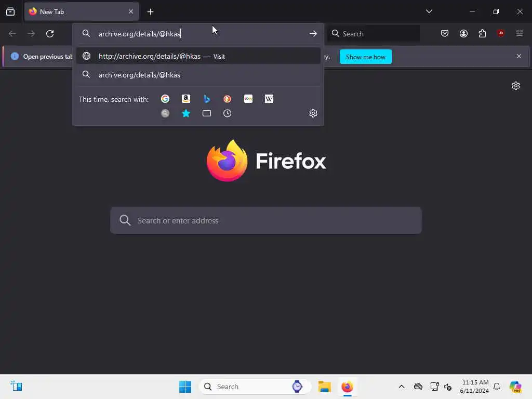The height and width of the screenshot is (399, 532).
Task: Click Firefox icon in taskbar
Action: [x=347, y=387]
